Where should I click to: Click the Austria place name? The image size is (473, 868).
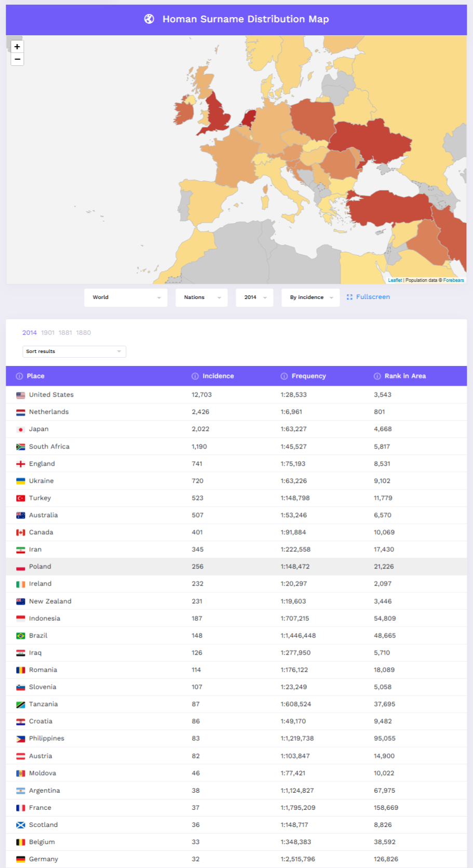click(40, 756)
